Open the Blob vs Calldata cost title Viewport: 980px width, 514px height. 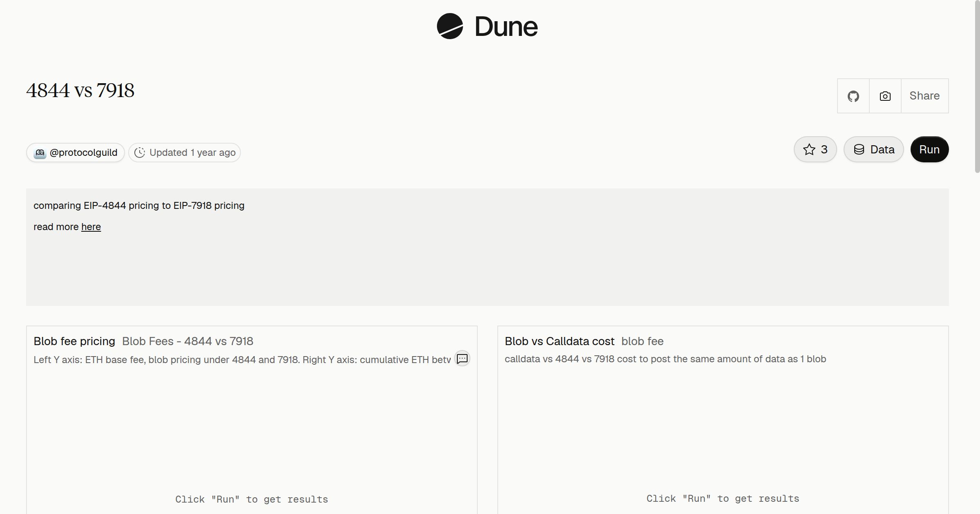click(x=559, y=341)
